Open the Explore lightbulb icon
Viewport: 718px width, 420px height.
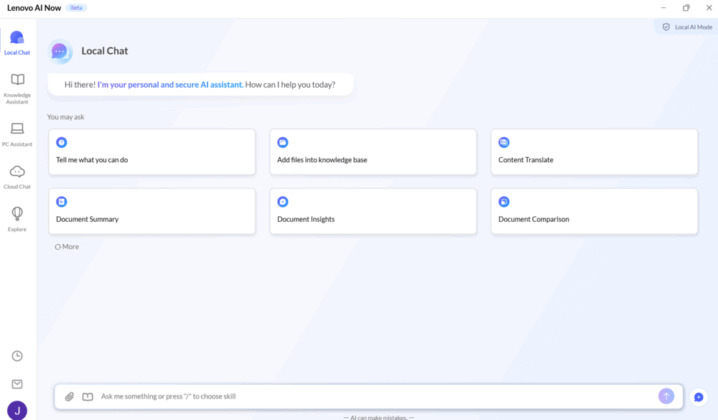tap(17, 219)
